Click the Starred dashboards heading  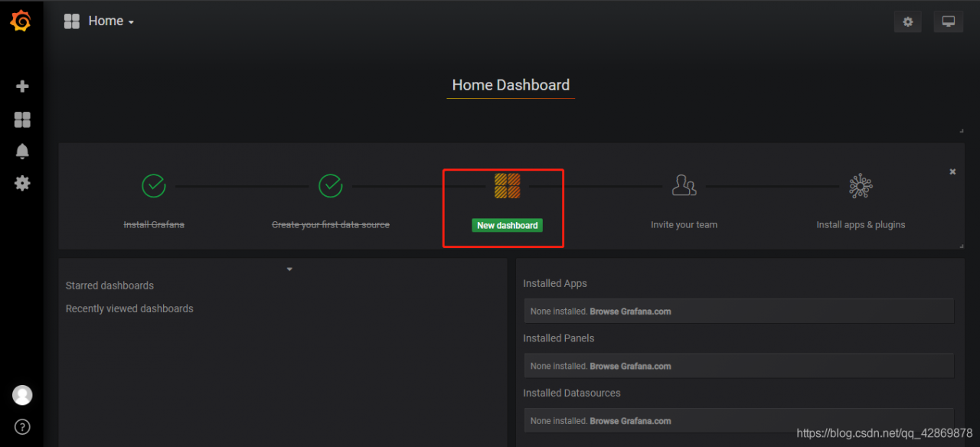pyautogui.click(x=109, y=285)
